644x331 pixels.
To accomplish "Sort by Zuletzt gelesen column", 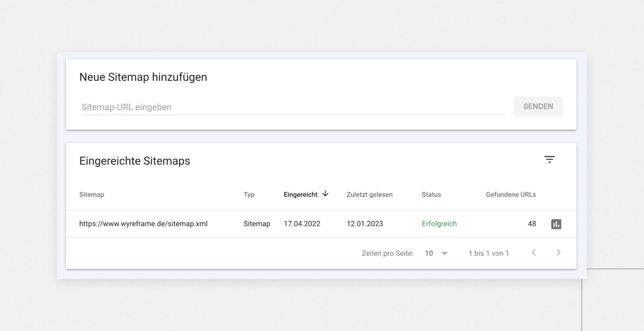I will [x=369, y=195].
